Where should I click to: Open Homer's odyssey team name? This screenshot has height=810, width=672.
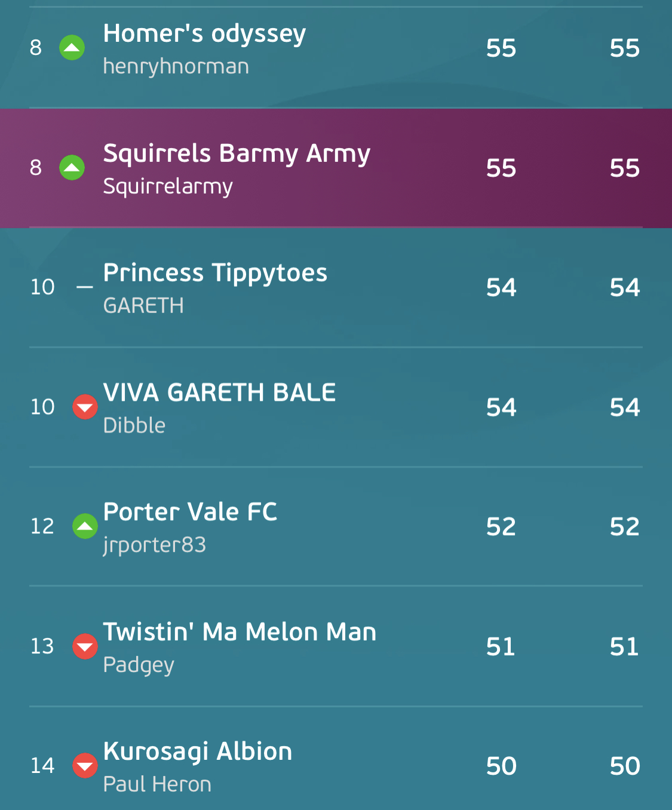point(204,34)
